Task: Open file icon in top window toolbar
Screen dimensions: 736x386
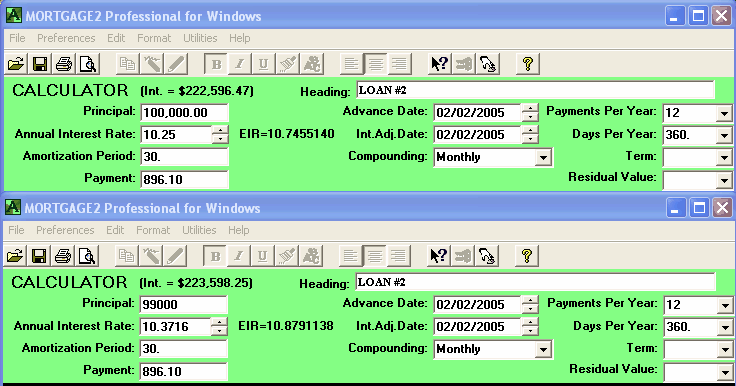Action: click(x=15, y=64)
